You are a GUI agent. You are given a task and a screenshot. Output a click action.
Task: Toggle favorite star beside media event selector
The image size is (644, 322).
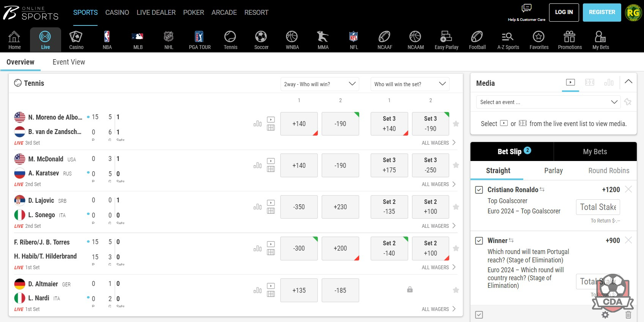628,102
